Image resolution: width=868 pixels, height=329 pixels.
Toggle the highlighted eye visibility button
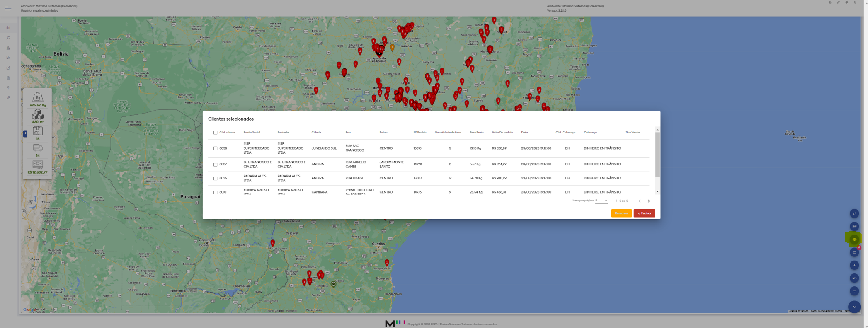coord(854,239)
